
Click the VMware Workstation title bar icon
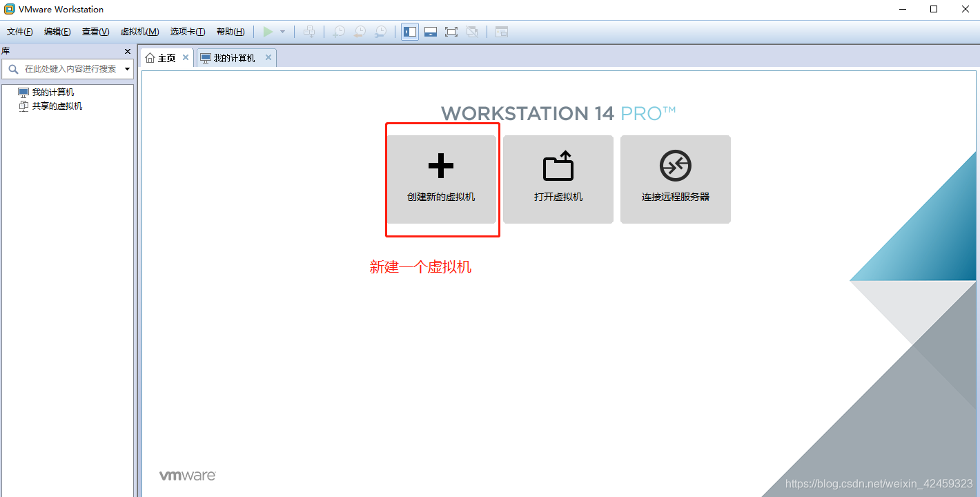(x=10, y=9)
